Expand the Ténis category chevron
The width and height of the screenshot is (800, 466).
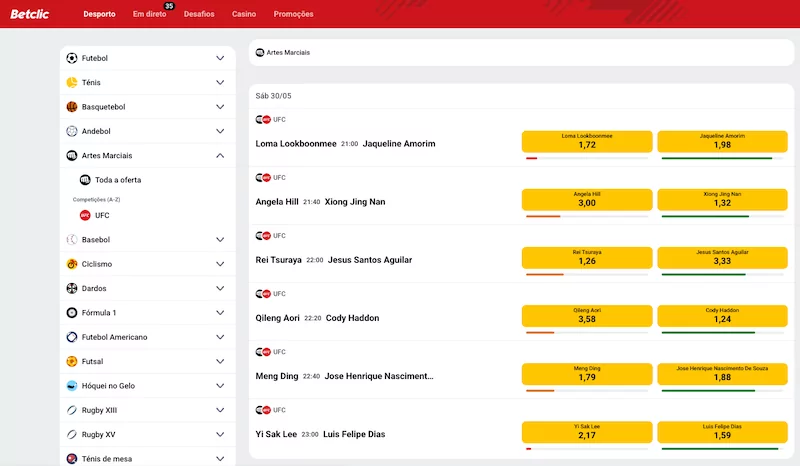tap(220, 82)
